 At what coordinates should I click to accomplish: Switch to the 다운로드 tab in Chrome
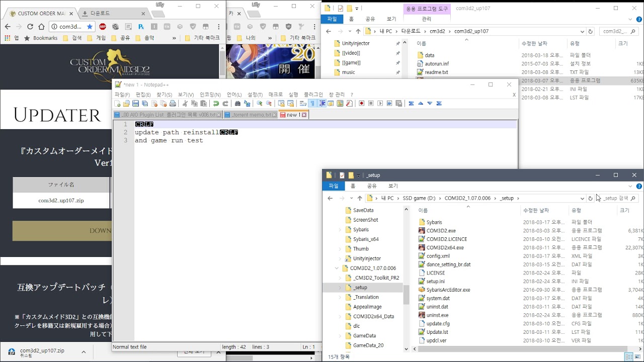coord(112,13)
